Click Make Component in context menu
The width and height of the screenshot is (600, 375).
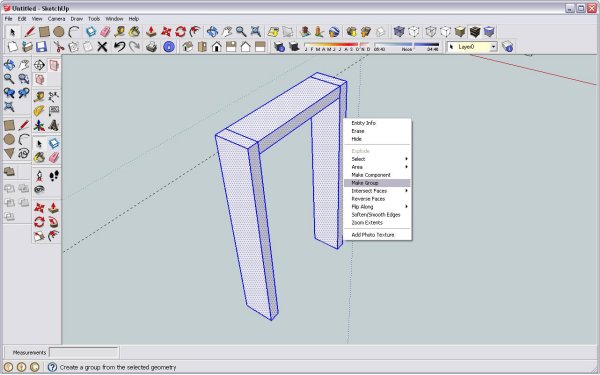(377, 175)
